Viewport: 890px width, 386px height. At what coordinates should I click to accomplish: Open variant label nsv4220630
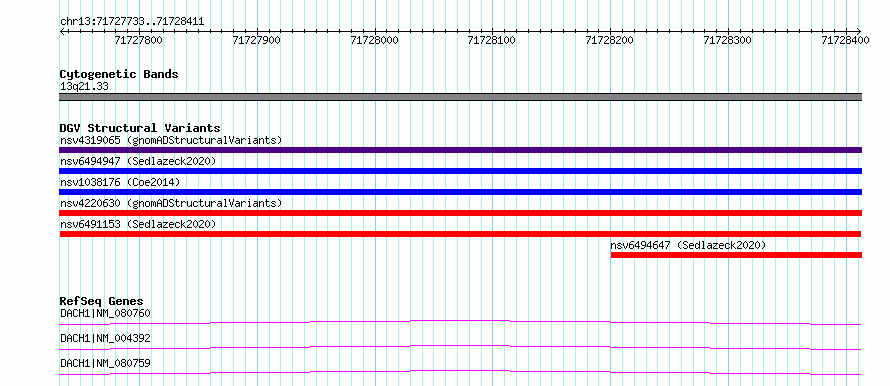[x=171, y=203]
